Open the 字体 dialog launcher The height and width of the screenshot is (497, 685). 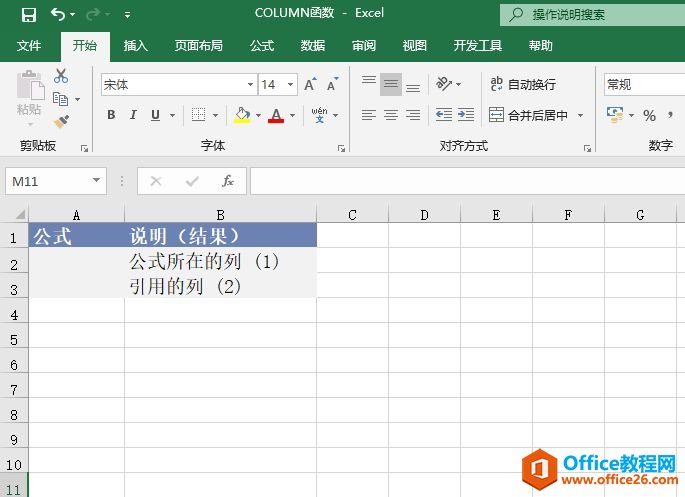tap(341, 148)
